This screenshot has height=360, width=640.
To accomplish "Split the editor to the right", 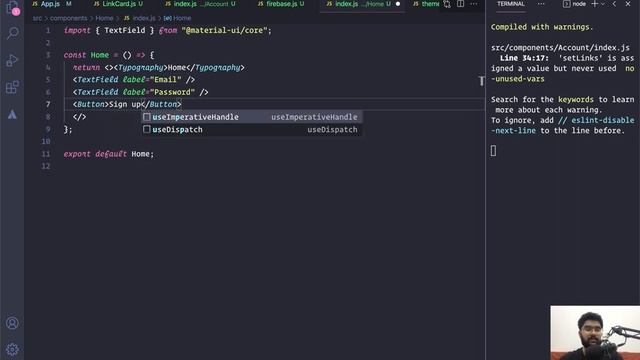I will (x=460, y=4).
